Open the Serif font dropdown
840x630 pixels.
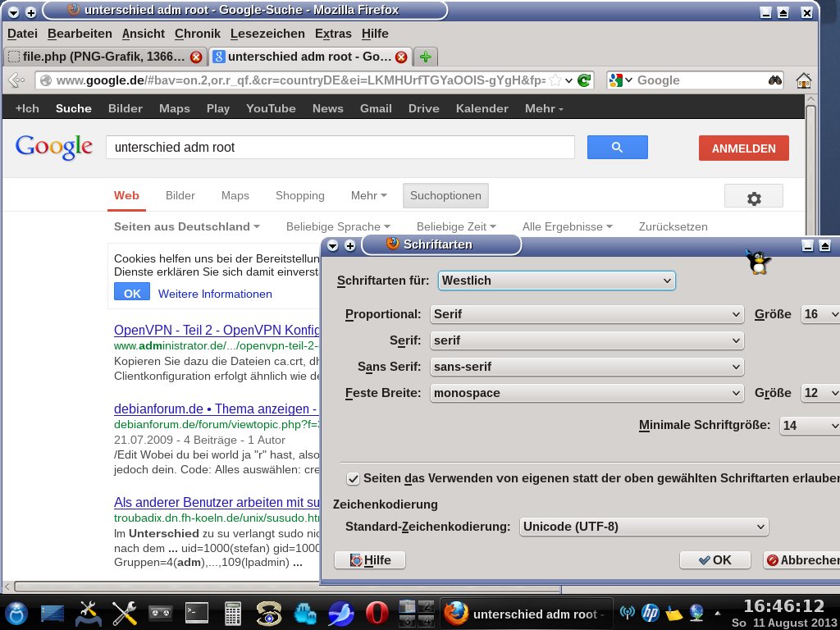pyautogui.click(x=587, y=340)
